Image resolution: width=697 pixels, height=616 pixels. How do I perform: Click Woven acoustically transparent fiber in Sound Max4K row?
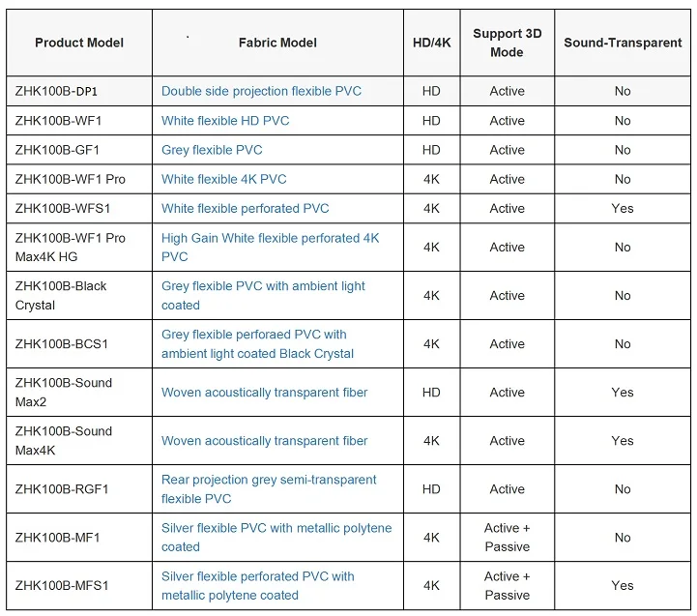tap(264, 441)
